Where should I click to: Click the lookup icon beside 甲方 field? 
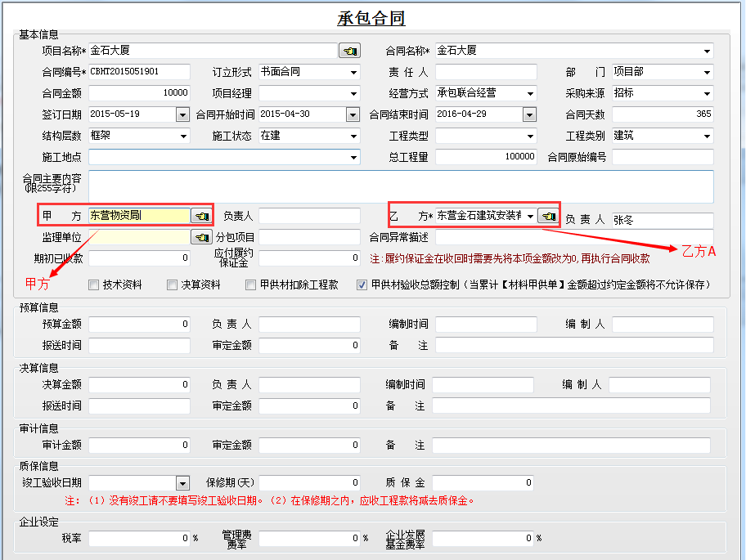(200, 216)
